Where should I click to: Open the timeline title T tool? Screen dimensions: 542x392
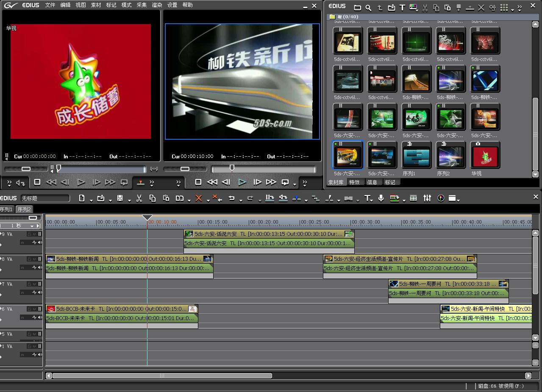click(x=367, y=198)
